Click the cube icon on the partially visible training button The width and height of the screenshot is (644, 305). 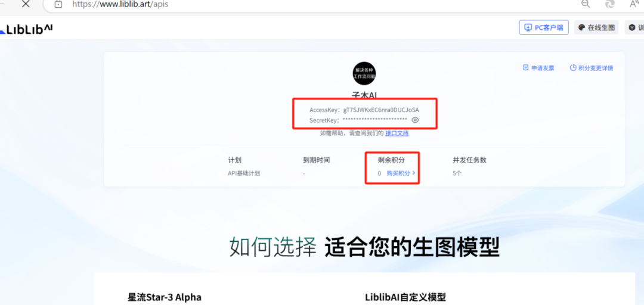point(632,27)
